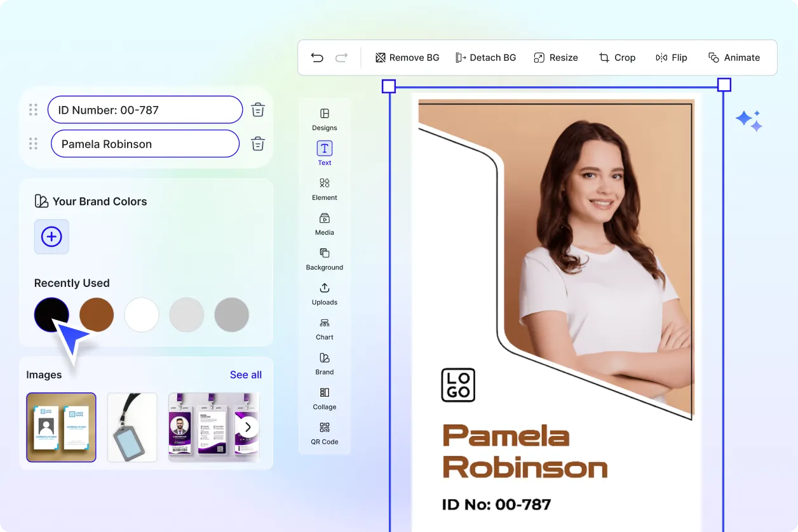798x532 pixels.
Task: Open the Animate options
Action: (734, 57)
